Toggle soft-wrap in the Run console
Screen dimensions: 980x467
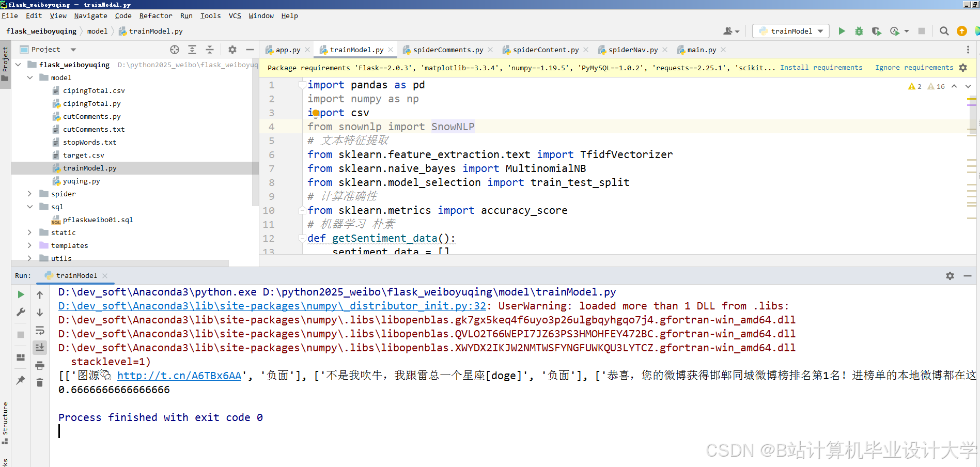pos(40,330)
